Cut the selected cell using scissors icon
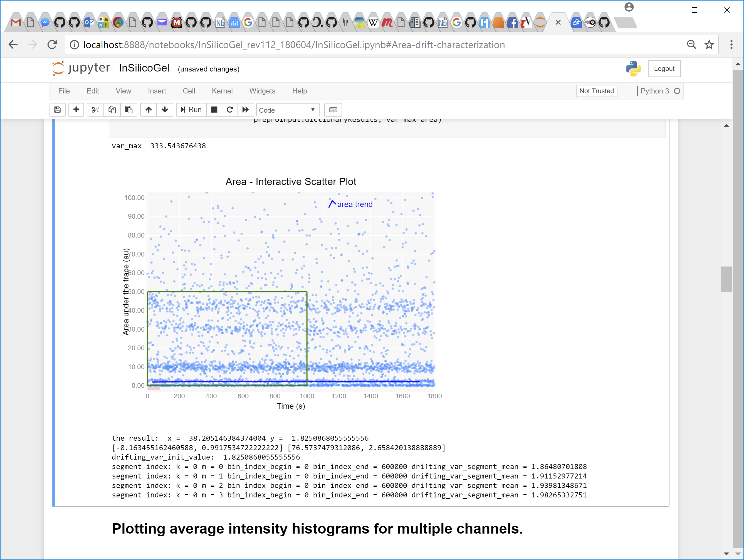 click(x=95, y=110)
